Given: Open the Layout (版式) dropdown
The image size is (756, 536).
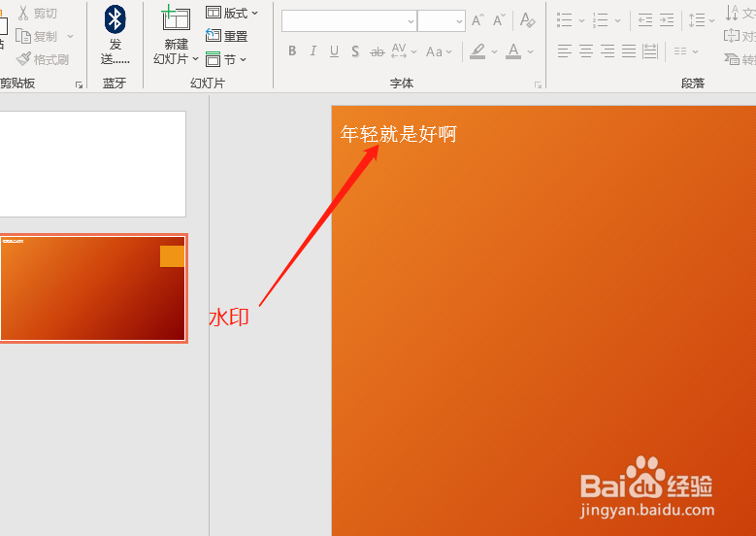Looking at the screenshot, I should tap(232, 13).
